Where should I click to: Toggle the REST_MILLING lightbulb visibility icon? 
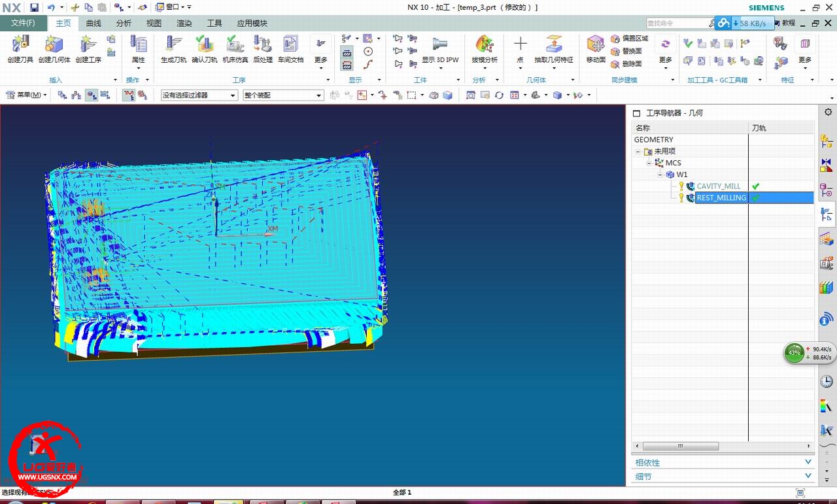(x=681, y=198)
